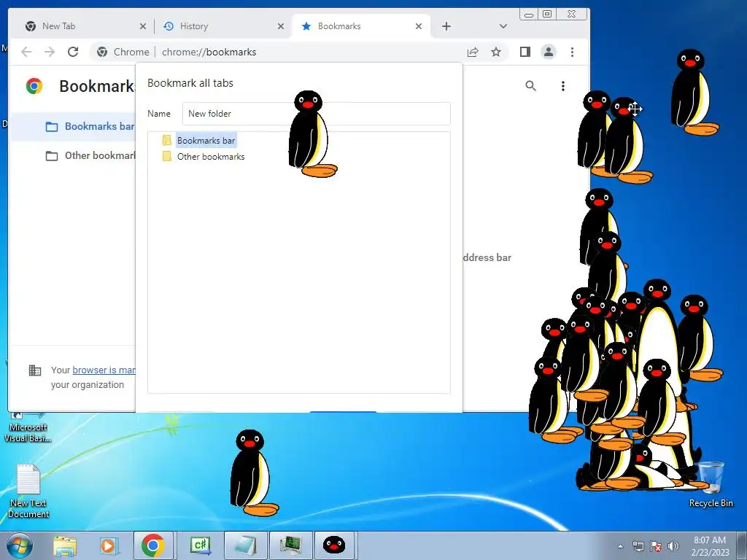Reload the page

[72, 52]
